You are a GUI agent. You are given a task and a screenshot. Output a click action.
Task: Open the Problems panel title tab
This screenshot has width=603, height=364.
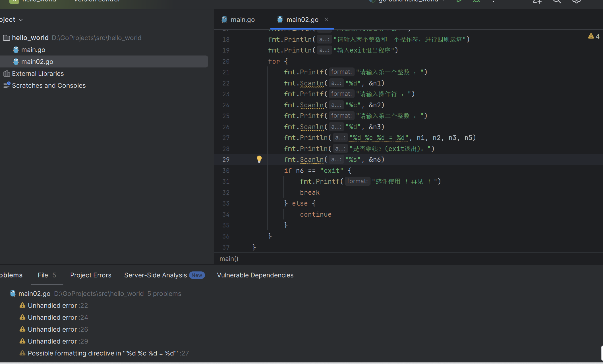pyautogui.click(x=11, y=275)
